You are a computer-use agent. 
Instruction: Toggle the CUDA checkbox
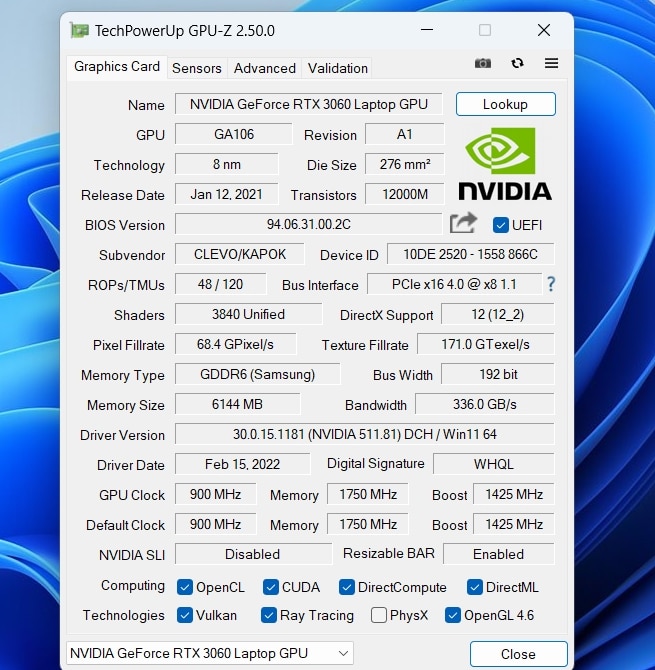271,587
